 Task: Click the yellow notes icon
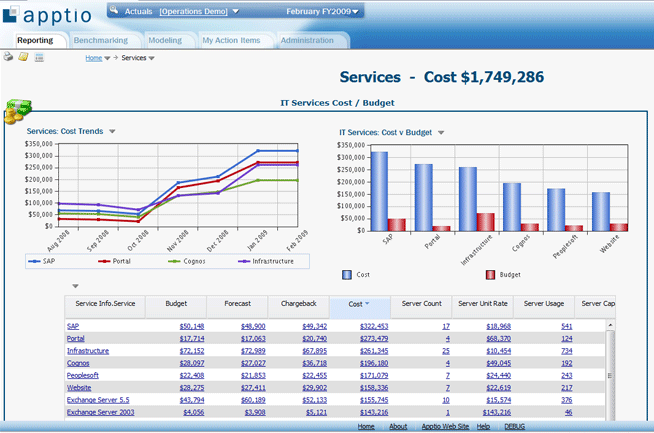point(23,57)
